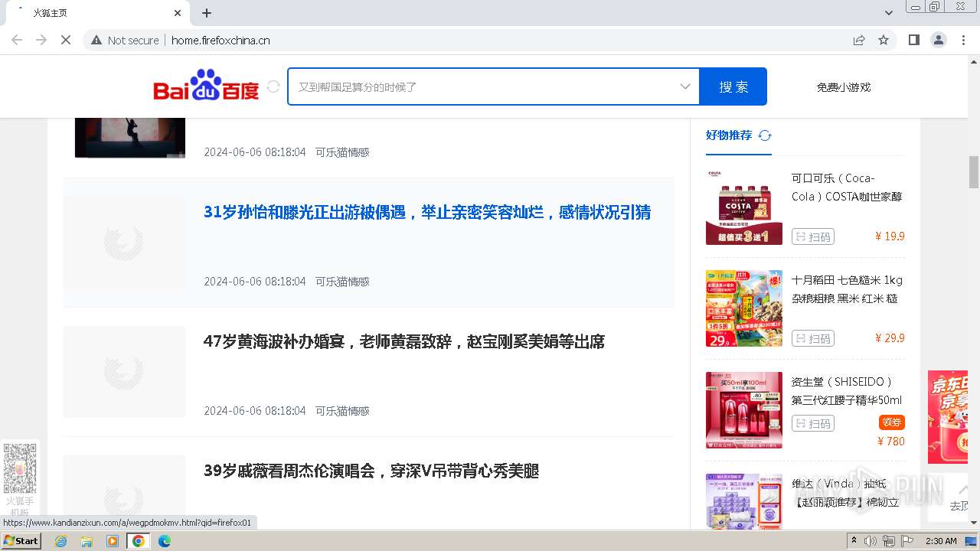Viewport: 980px width, 551px height.
Task: Open the 维达 Vinda 抽纸 product title
Action: point(845,493)
